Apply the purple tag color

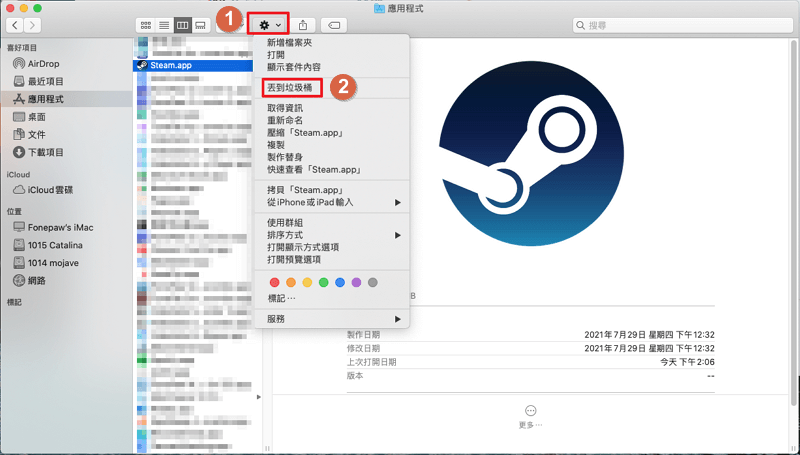[356, 283]
